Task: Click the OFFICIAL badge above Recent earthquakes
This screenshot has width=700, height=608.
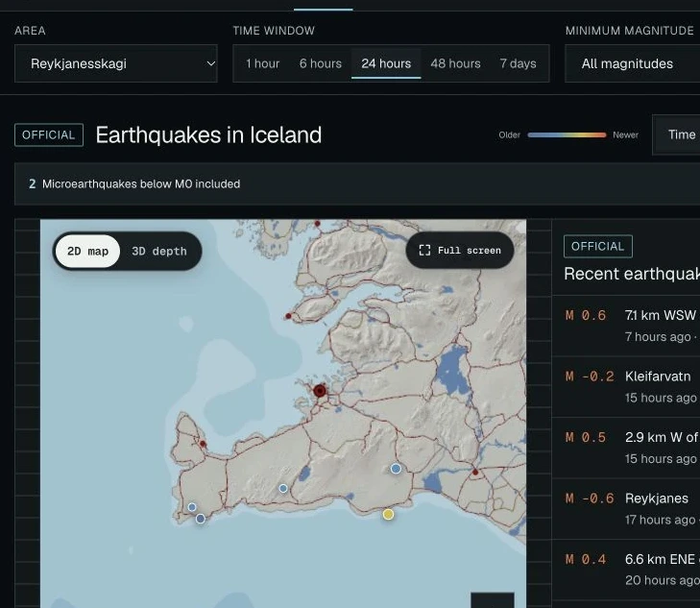Action: pos(598,247)
